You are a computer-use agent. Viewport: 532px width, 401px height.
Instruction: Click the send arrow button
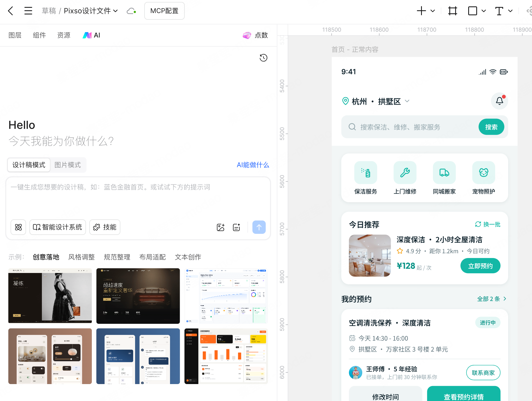(x=259, y=227)
